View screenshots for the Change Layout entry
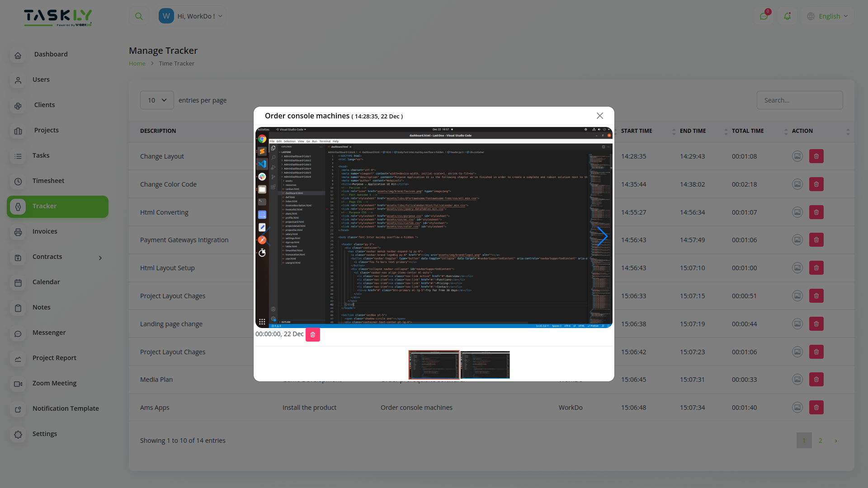This screenshot has height=488, width=868. point(797,156)
